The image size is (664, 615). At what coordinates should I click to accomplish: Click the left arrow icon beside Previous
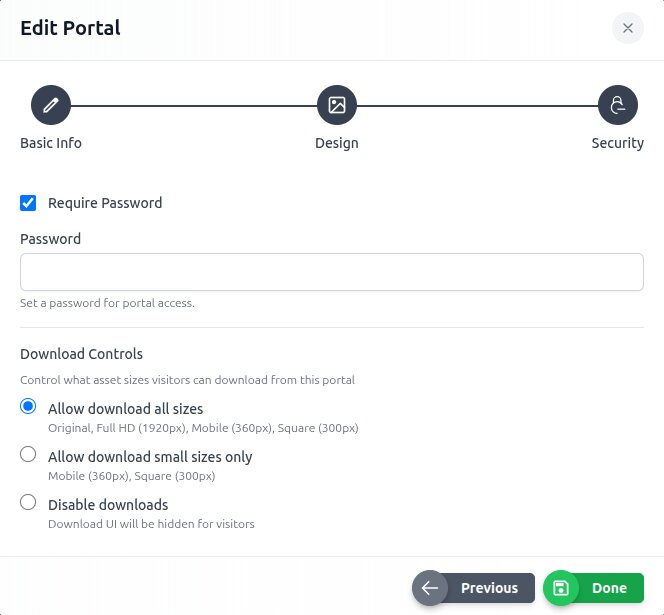pos(430,588)
